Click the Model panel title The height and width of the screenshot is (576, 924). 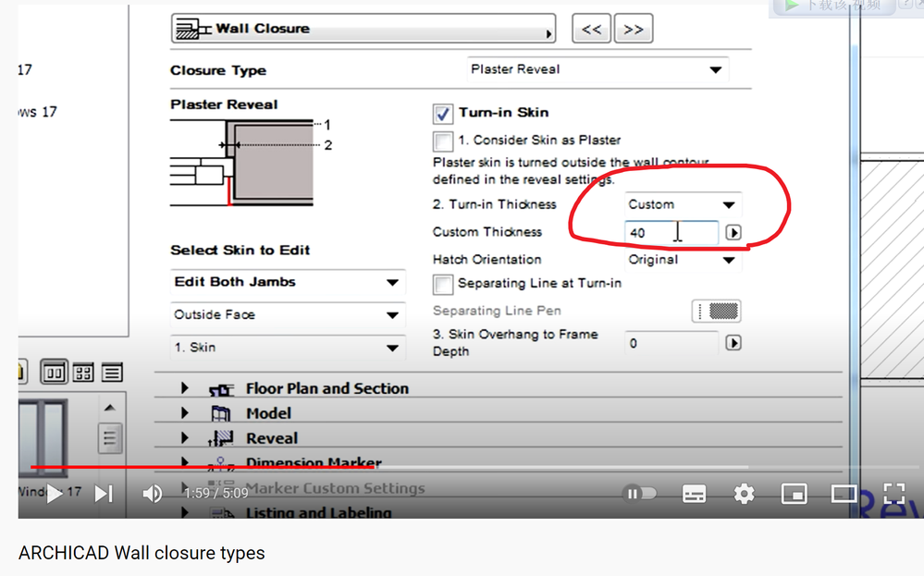[x=269, y=413]
